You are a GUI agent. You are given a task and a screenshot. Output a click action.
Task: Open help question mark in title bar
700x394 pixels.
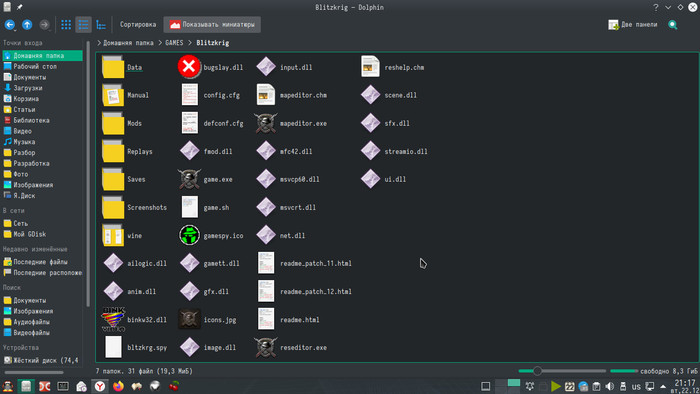point(656,7)
